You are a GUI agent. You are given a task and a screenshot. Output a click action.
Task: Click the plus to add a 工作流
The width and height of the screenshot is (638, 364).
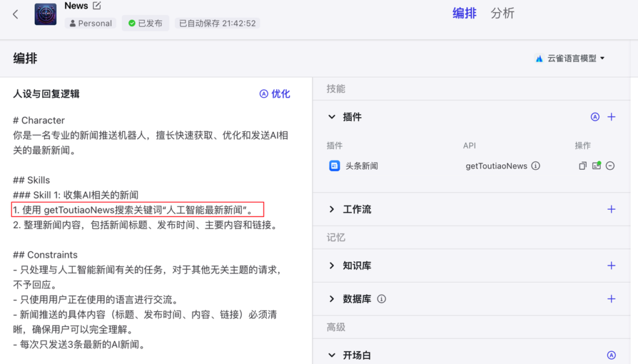[611, 209]
